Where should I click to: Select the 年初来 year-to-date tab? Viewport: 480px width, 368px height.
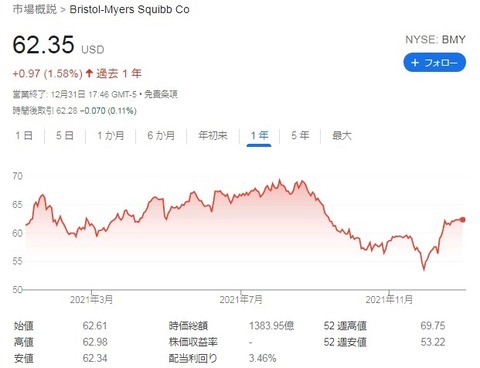[x=213, y=136]
